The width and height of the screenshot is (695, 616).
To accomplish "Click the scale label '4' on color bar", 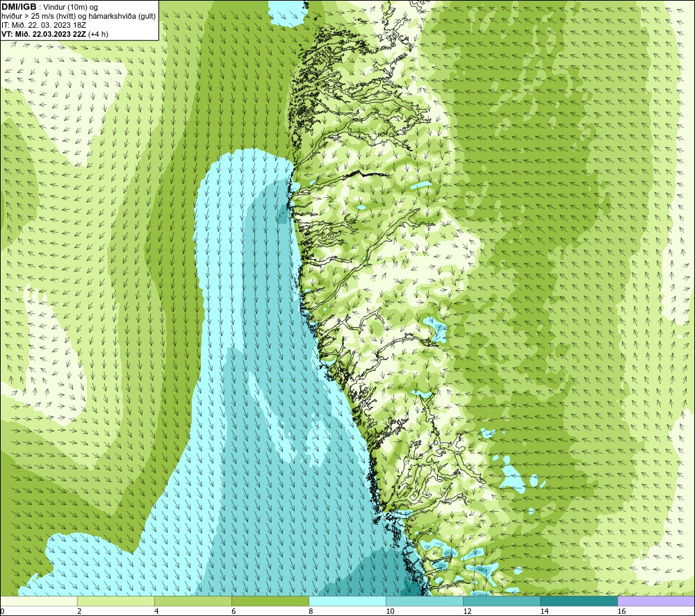I will (156, 612).
